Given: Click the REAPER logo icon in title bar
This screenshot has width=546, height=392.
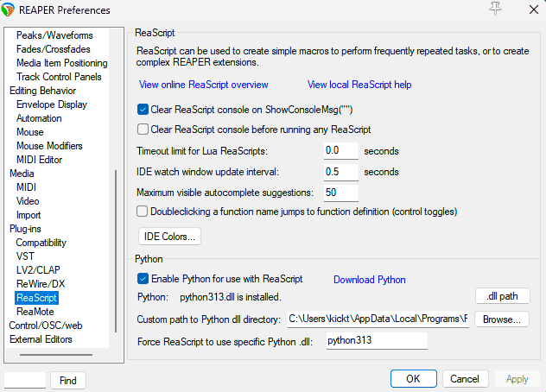Looking at the screenshot, I should coord(10,10).
